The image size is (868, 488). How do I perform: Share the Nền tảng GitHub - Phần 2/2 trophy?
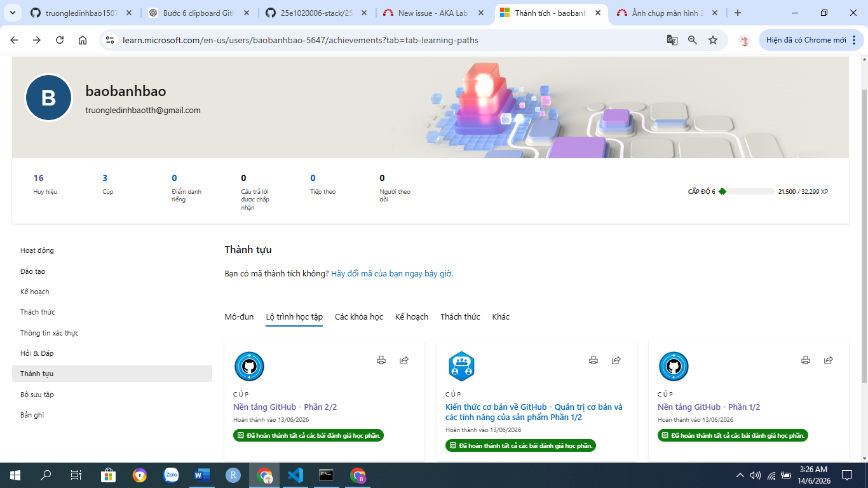pos(404,360)
